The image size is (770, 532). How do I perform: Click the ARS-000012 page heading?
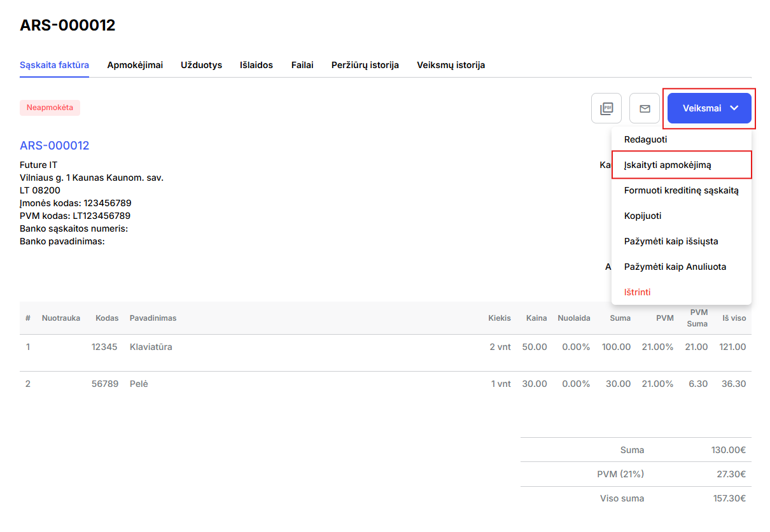(x=67, y=25)
